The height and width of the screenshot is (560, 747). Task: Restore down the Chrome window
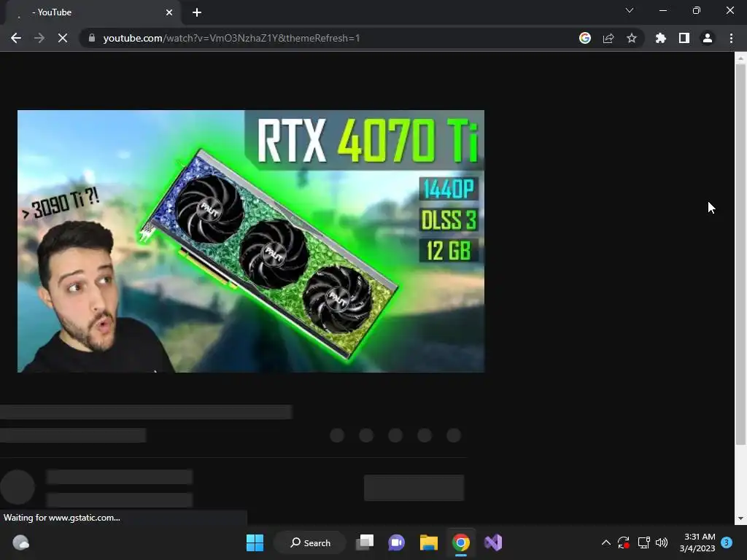(697, 10)
